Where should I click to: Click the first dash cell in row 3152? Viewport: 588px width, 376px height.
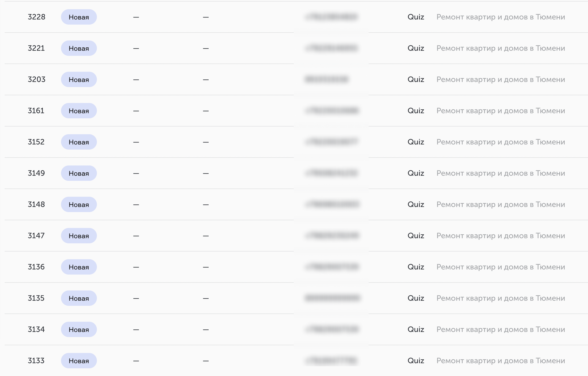136,142
